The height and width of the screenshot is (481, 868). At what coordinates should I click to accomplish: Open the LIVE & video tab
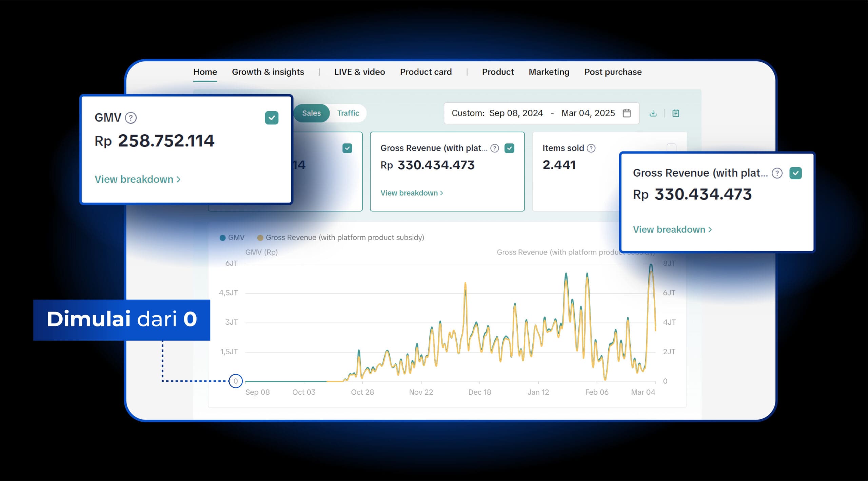pos(359,72)
